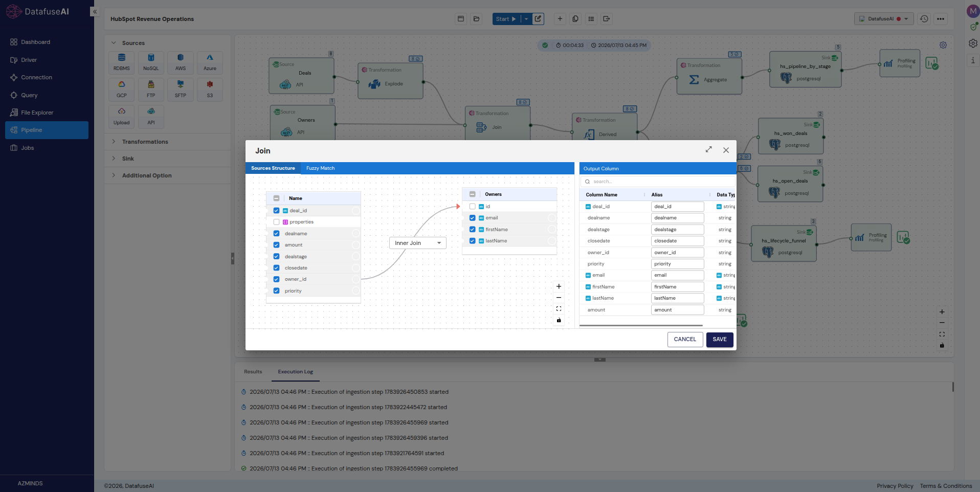This screenshot has height=492, width=980.
Task: Go to Dashboard in sidebar
Action: point(47,42)
